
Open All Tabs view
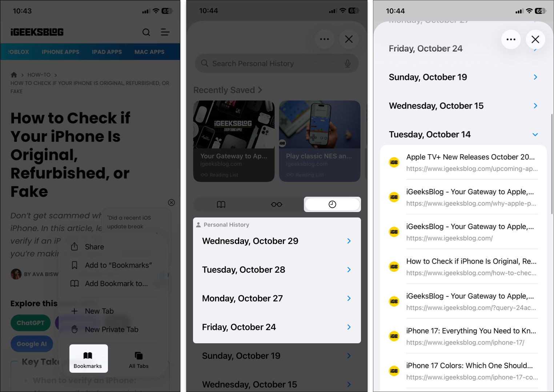click(138, 359)
